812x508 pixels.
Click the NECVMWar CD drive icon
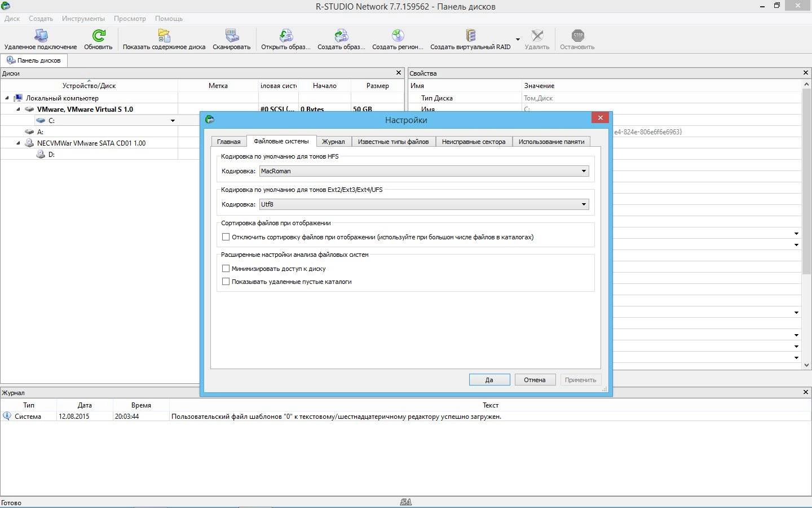point(29,143)
